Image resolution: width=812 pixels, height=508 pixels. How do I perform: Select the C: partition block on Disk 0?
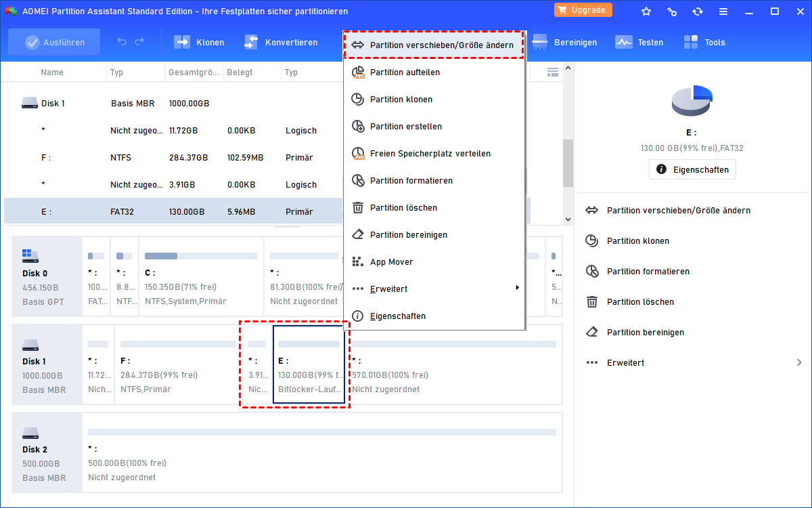tap(201, 276)
